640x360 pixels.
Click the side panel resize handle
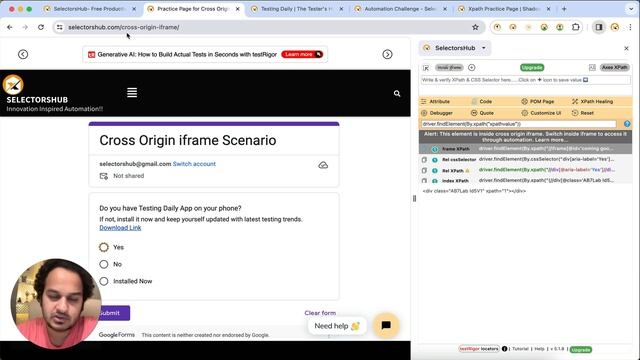pyautogui.click(x=414, y=198)
